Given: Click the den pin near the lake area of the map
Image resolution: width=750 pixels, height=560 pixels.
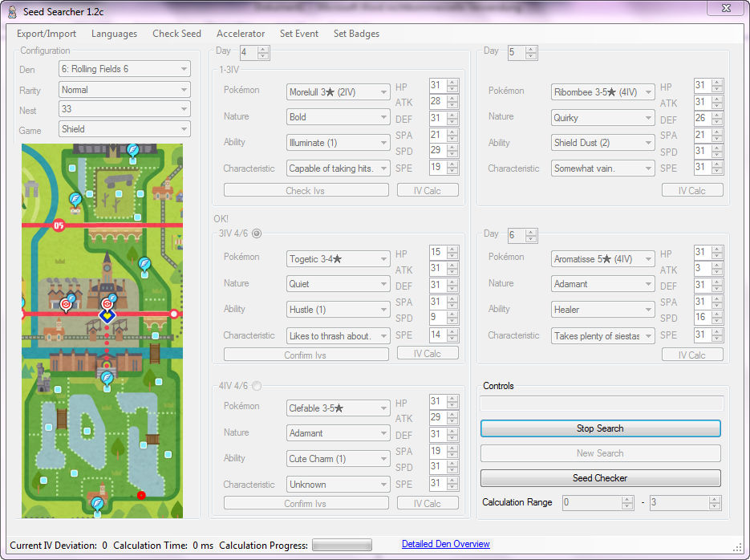Looking at the screenshot, I should pos(107,378).
